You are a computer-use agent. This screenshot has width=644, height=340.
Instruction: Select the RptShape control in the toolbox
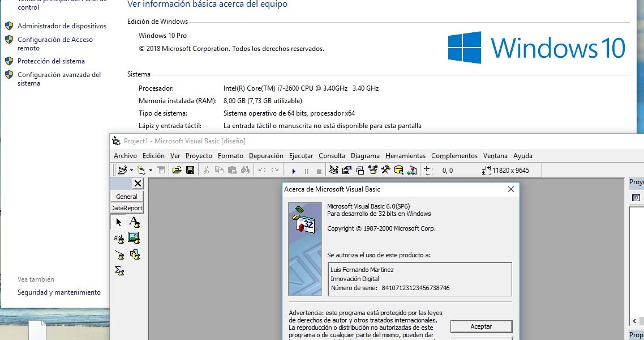point(134,255)
